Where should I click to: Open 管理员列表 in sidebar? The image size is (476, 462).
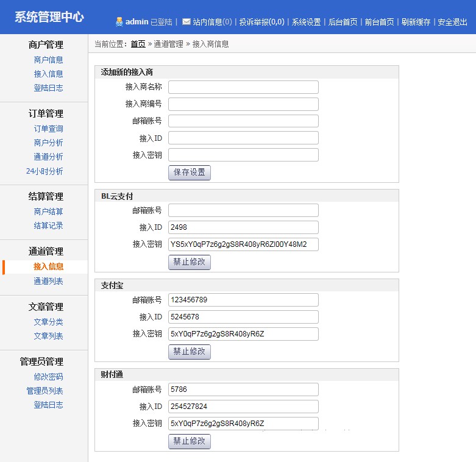pos(44,391)
